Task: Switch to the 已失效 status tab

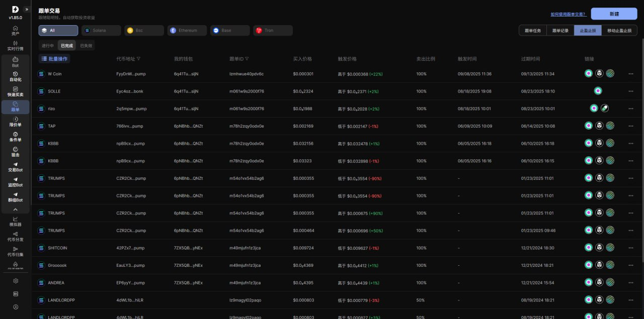Action: click(x=86, y=46)
